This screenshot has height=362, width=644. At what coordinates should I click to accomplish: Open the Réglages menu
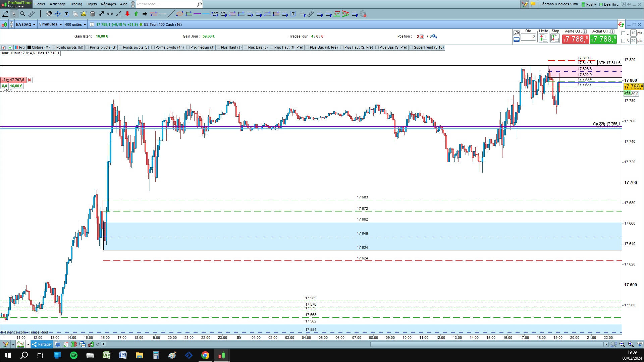108,4
